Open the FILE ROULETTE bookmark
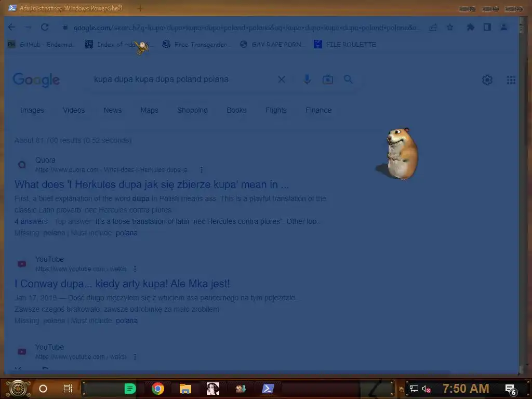Screen dimensions: 532x399 345,45
